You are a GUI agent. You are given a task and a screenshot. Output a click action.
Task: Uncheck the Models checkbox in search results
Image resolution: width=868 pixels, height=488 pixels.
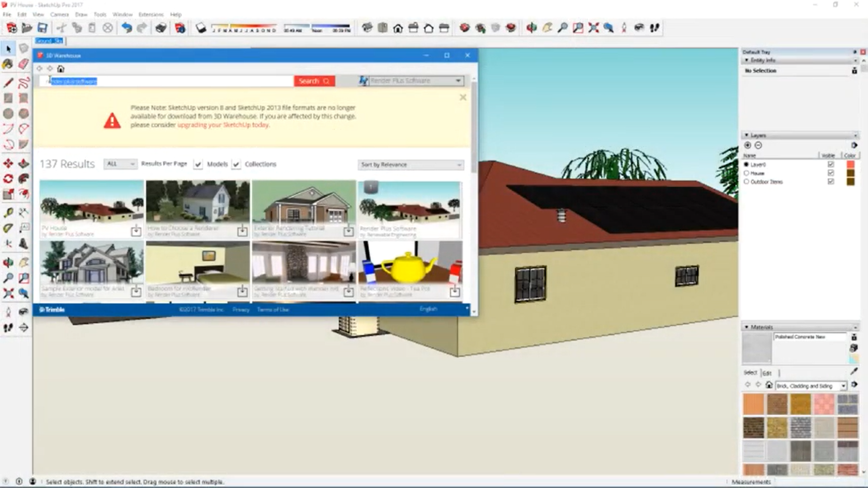pyautogui.click(x=198, y=164)
